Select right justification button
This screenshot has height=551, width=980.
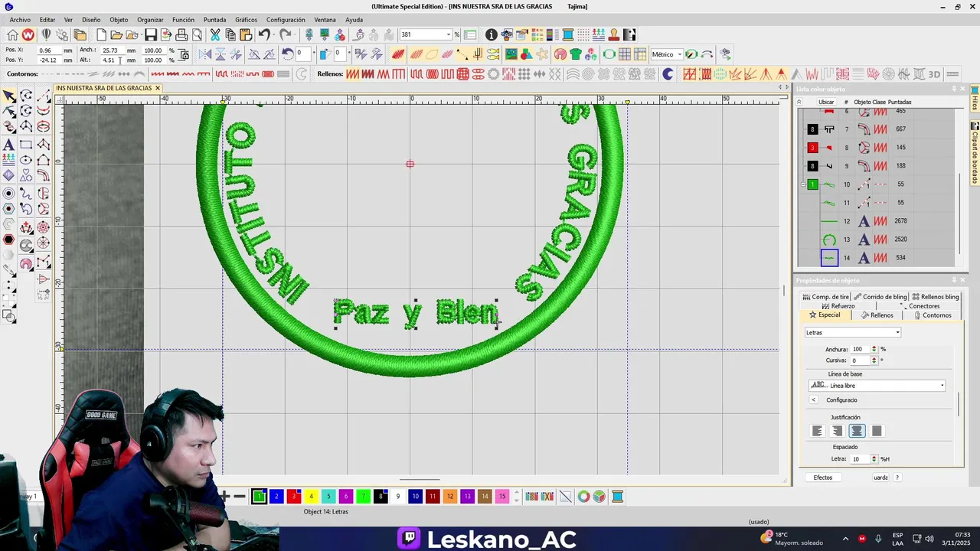coord(837,431)
